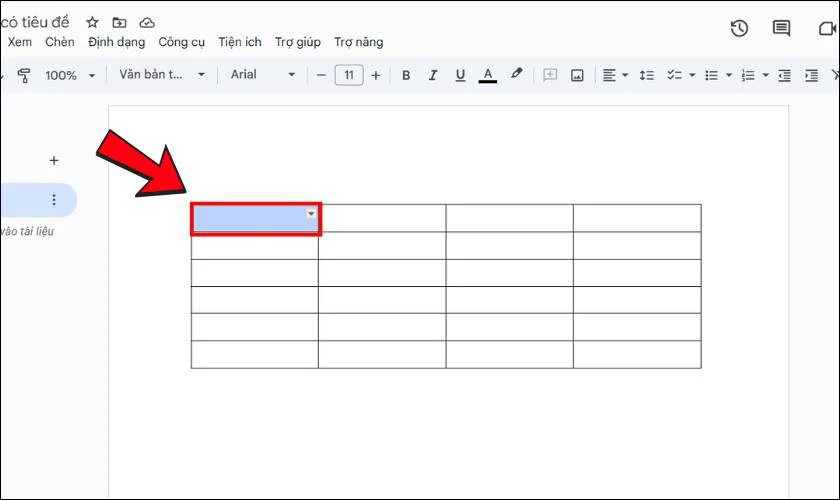Toggle italic formatting

pos(433,75)
